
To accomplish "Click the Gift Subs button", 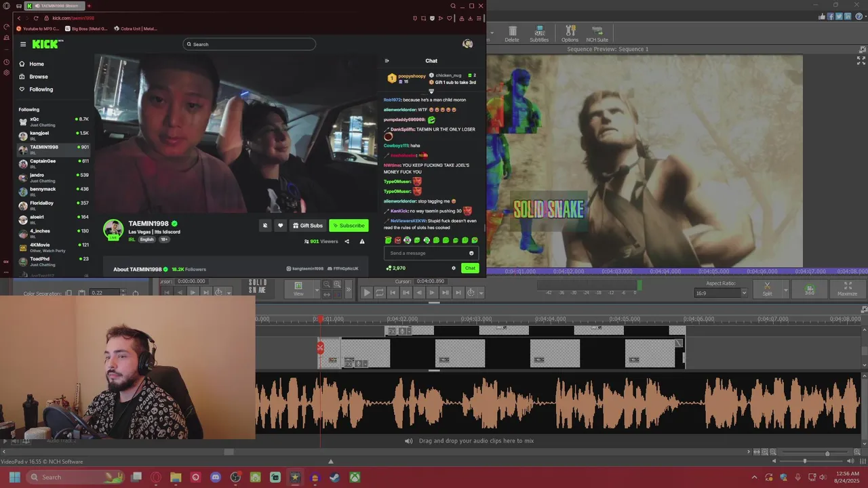I will click(308, 226).
